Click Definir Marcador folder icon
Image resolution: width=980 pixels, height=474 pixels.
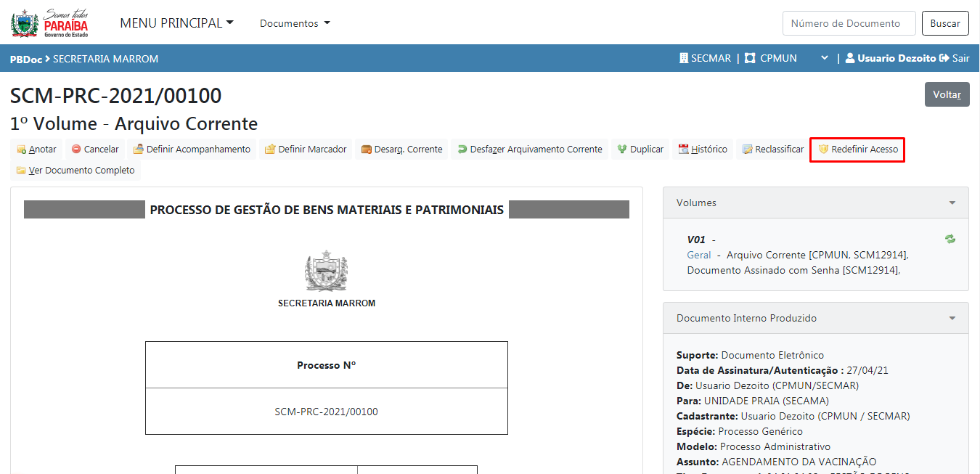coord(270,150)
